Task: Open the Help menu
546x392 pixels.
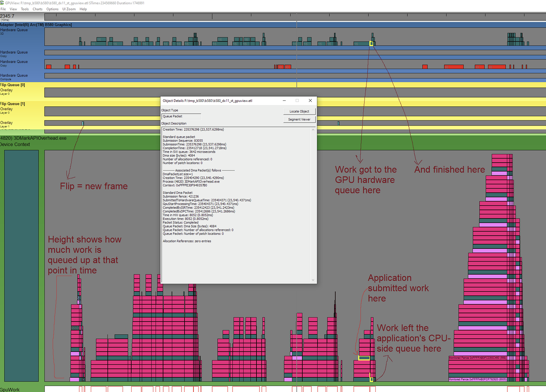Action: tap(83, 9)
